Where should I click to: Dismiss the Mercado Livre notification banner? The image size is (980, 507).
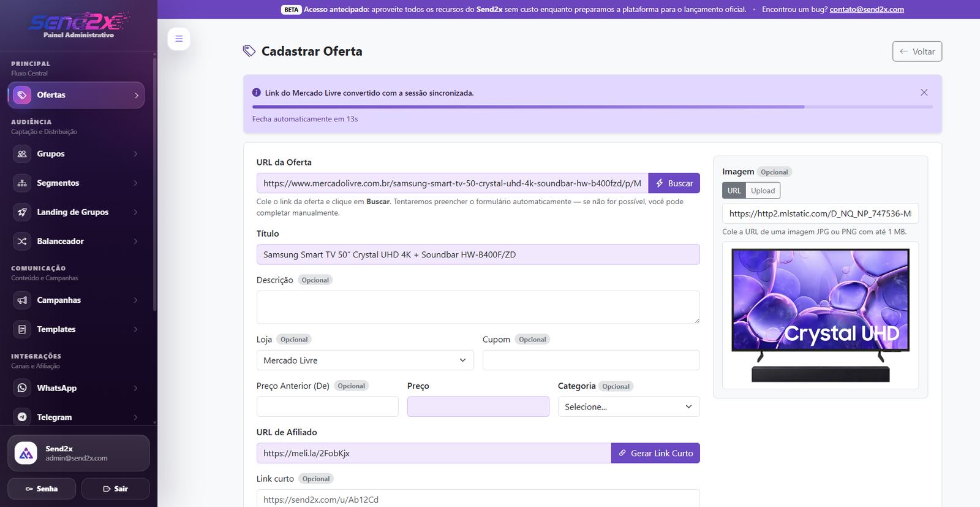click(924, 93)
